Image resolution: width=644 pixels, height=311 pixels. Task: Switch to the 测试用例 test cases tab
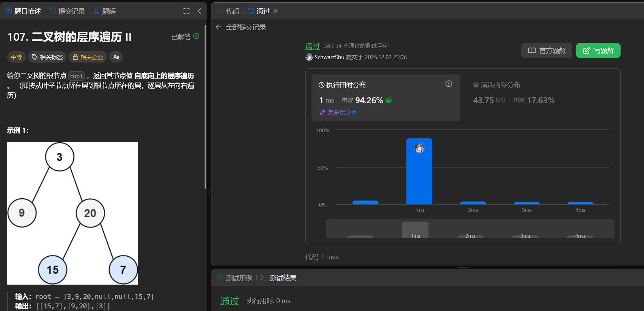[235, 278]
